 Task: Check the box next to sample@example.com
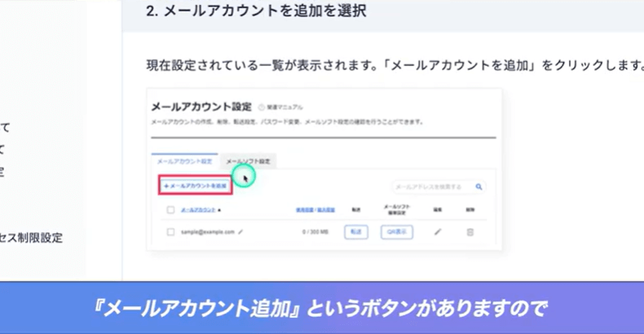tap(170, 232)
